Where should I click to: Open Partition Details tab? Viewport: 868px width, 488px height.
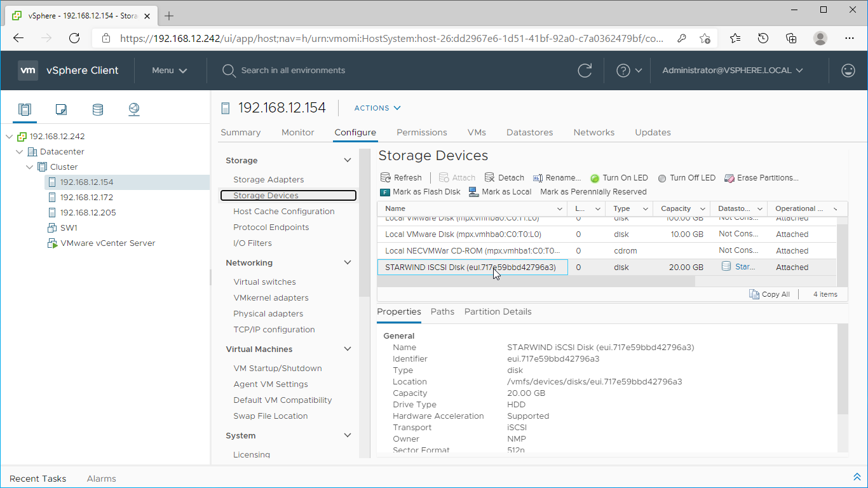pyautogui.click(x=498, y=311)
